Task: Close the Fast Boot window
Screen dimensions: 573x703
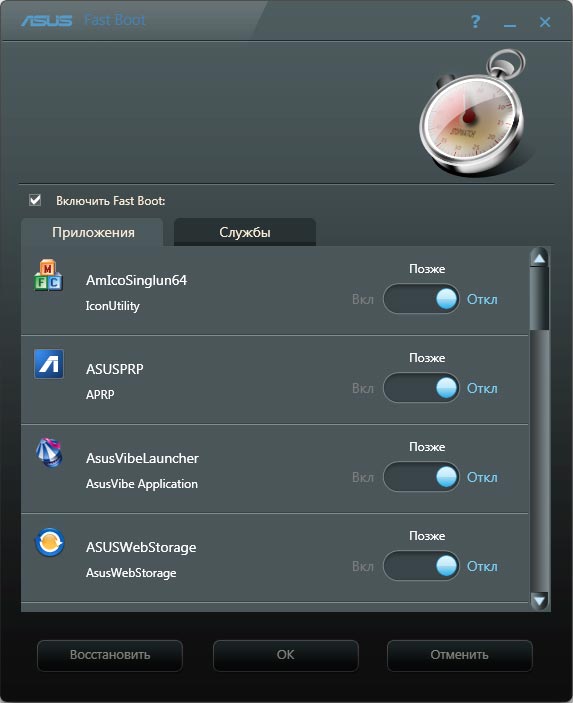Action: tap(545, 22)
